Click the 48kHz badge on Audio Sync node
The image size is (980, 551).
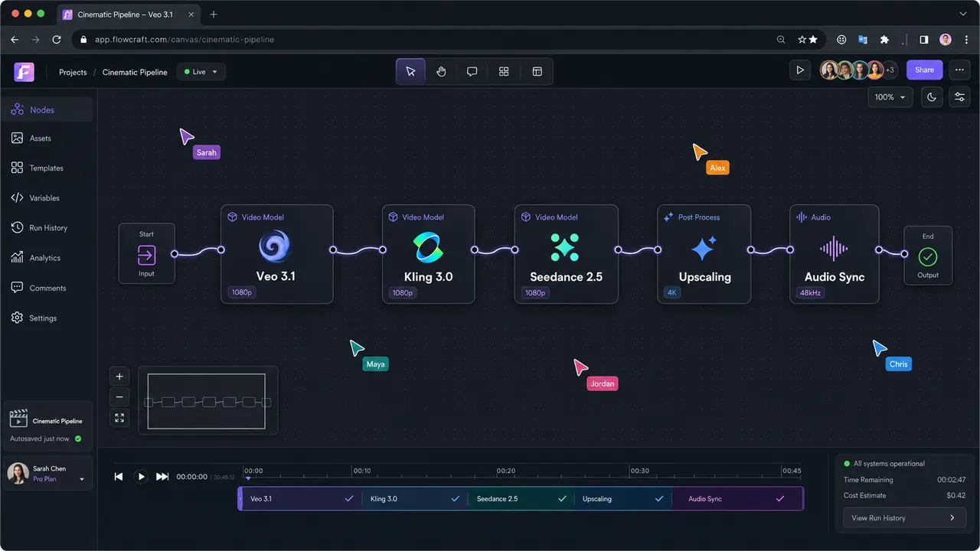point(810,292)
